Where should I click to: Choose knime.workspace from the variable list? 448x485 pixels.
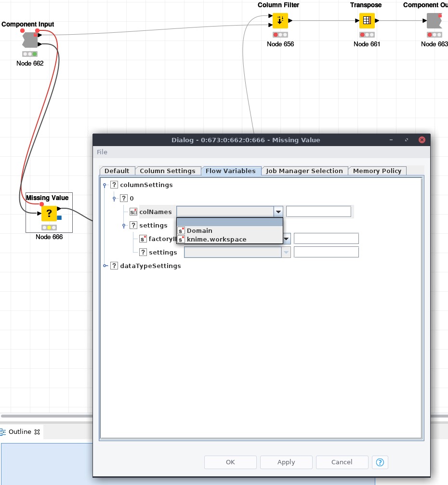pos(216,239)
